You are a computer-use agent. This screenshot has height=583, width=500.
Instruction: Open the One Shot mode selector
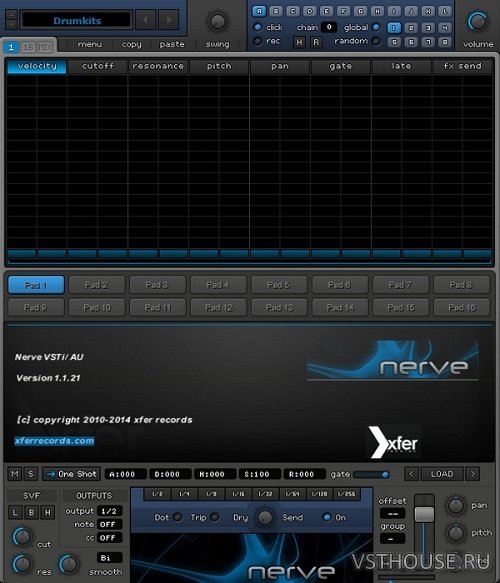pyautogui.click(x=71, y=474)
